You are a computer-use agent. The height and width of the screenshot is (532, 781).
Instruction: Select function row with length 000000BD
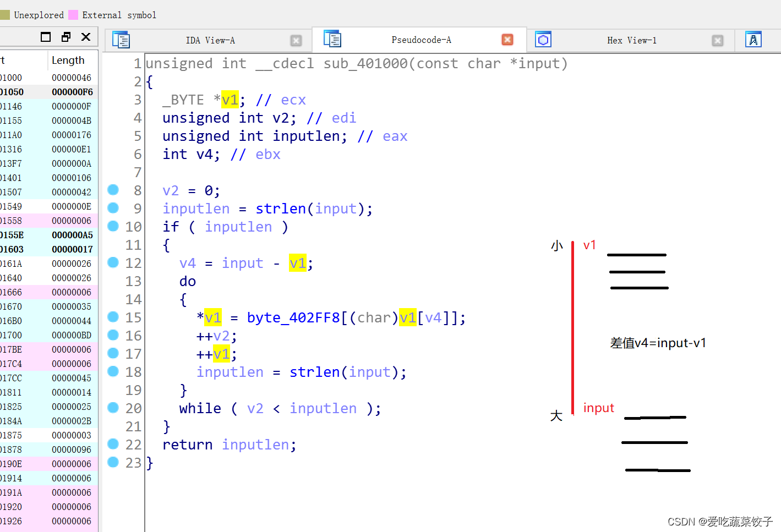pyautogui.click(x=49, y=335)
